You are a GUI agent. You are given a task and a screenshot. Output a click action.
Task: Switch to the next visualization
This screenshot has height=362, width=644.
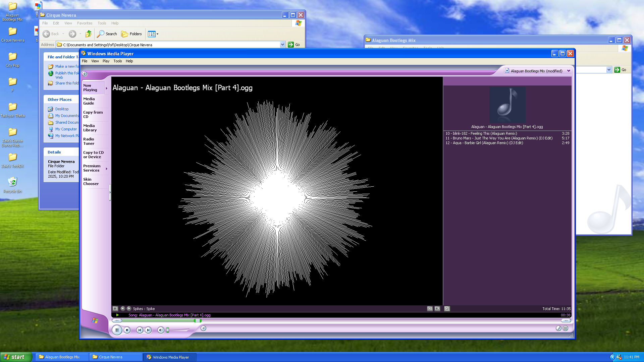point(129,308)
